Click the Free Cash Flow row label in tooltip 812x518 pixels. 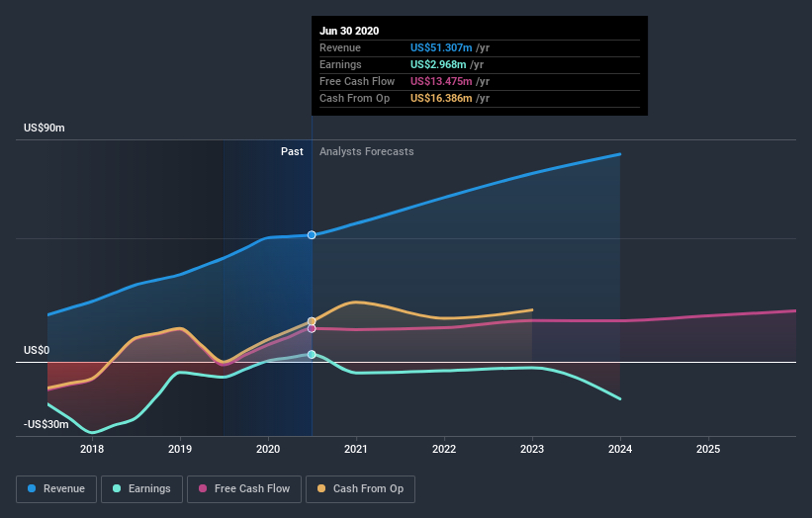[357, 81]
